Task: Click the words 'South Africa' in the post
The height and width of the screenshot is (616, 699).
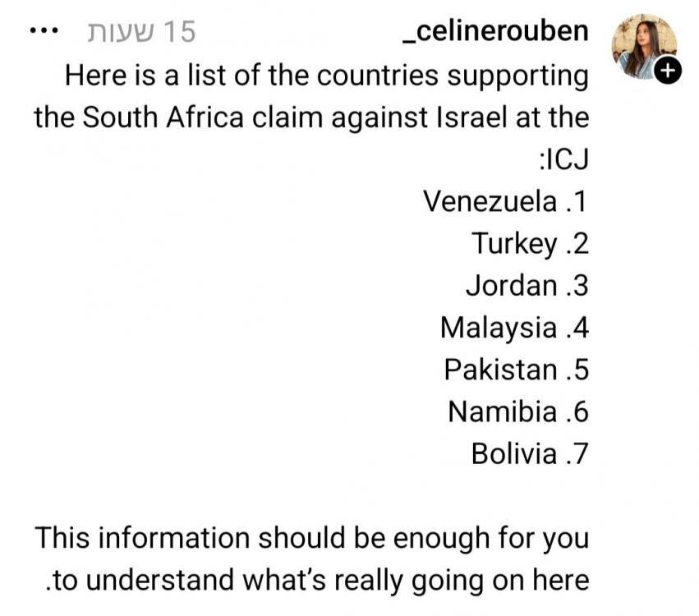Action: pyautogui.click(x=163, y=117)
